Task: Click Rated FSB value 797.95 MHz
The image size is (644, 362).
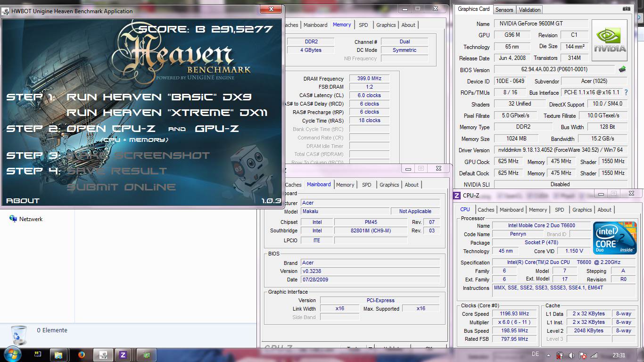Action: tap(514, 339)
